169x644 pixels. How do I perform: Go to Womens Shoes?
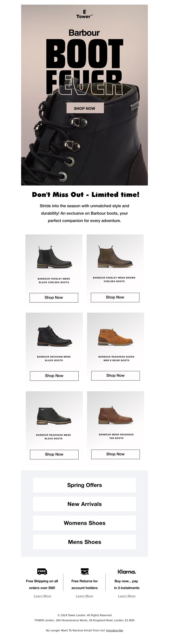tap(84, 523)
